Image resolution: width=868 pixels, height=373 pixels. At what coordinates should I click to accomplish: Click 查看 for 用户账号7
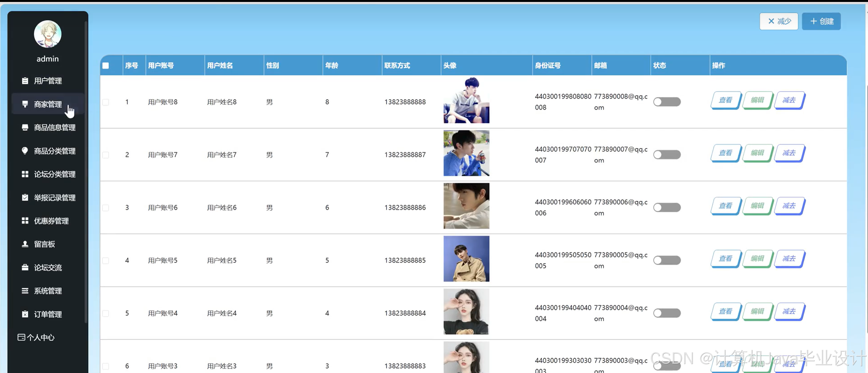(726, 153)
